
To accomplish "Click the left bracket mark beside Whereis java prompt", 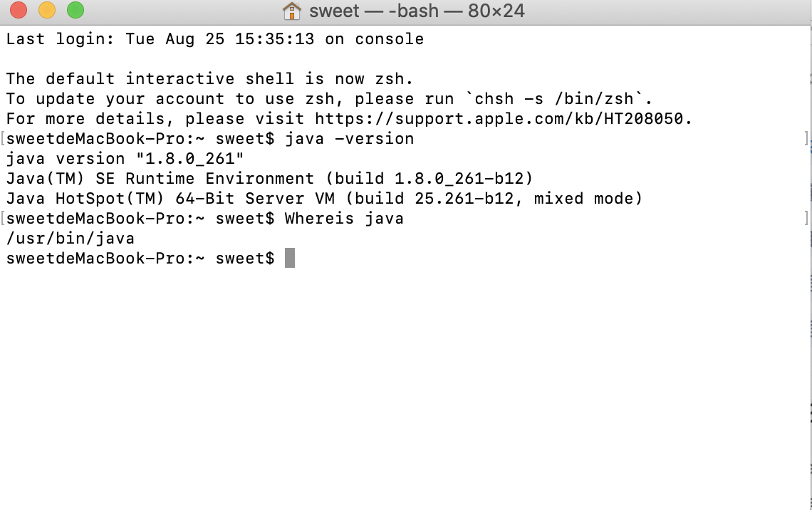I will [3, 218].
